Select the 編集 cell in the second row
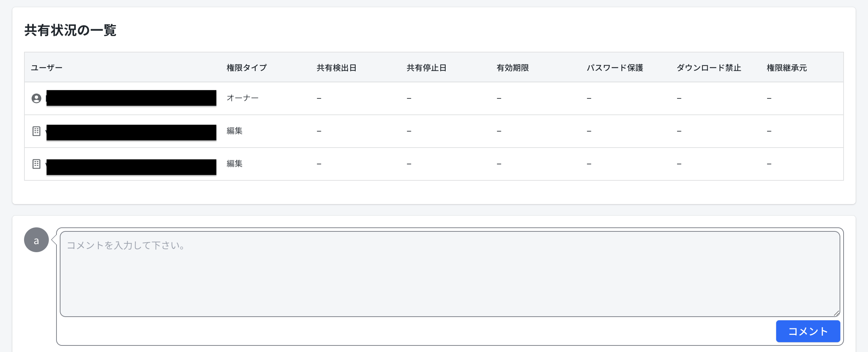The height and width of the screenshot is (352, 868). (x=235, y=131)
